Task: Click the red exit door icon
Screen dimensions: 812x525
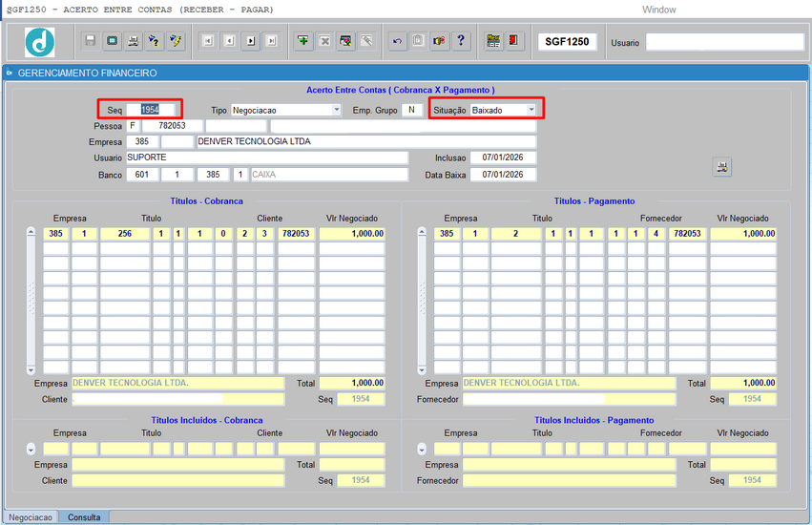Action: (x=514, y=41)
